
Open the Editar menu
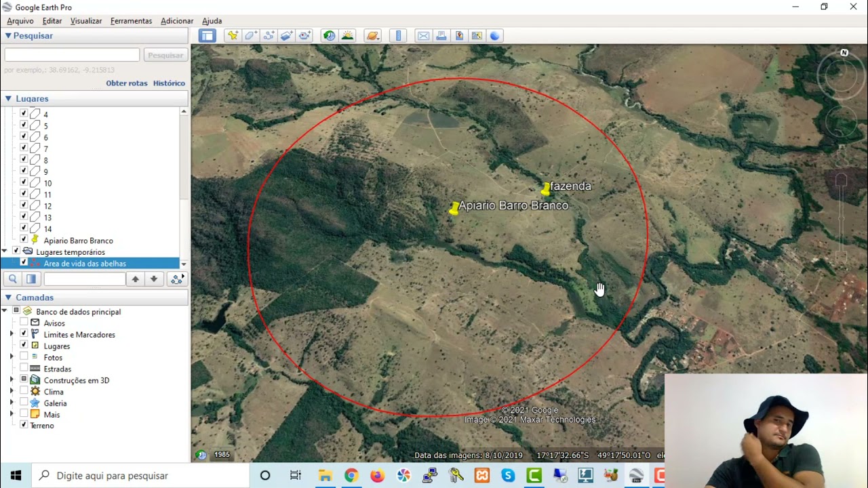52,21
